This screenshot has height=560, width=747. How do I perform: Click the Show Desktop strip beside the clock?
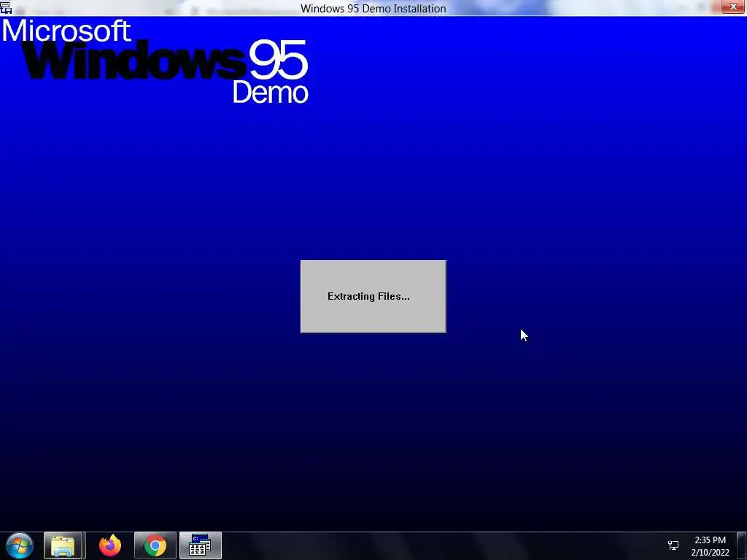(742, 545)
